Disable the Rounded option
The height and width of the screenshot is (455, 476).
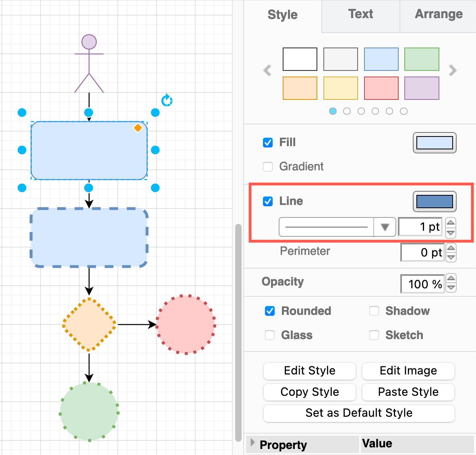(x=269, y=311)
